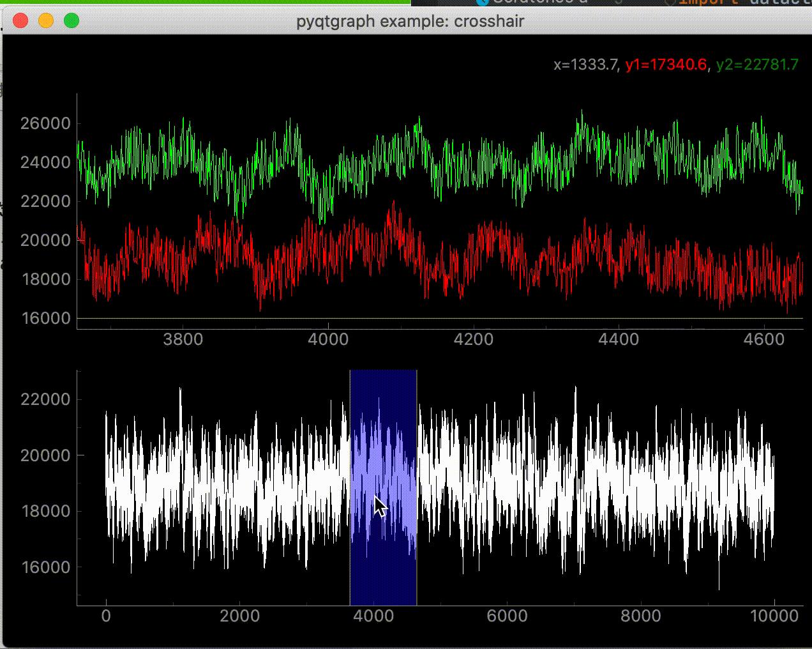The height and width of the screenshot is (649, 812).
Task: Click the red y1=17340.6 label
Action: 666,65
